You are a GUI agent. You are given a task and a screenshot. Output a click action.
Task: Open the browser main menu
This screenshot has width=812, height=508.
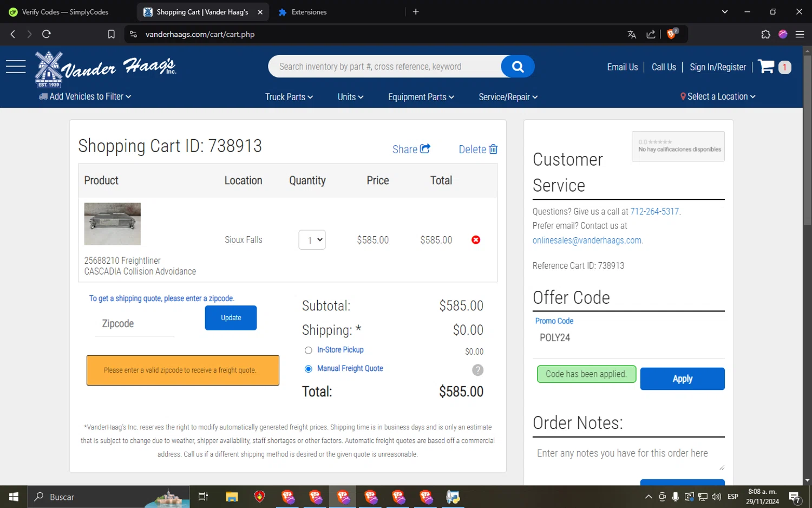pyautogui.click(x=800, y=34)
